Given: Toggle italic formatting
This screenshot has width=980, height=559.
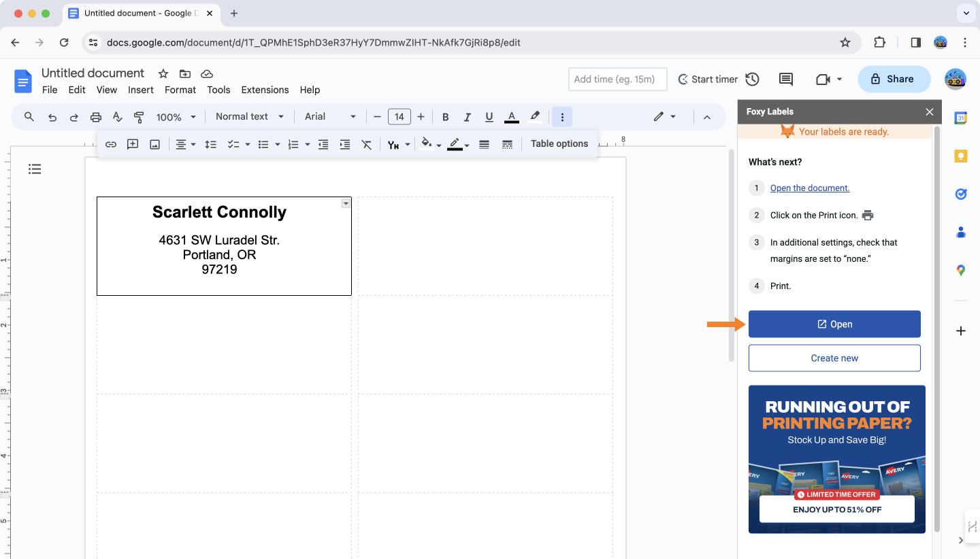Looking at the screenshot, I should [467, 116].
